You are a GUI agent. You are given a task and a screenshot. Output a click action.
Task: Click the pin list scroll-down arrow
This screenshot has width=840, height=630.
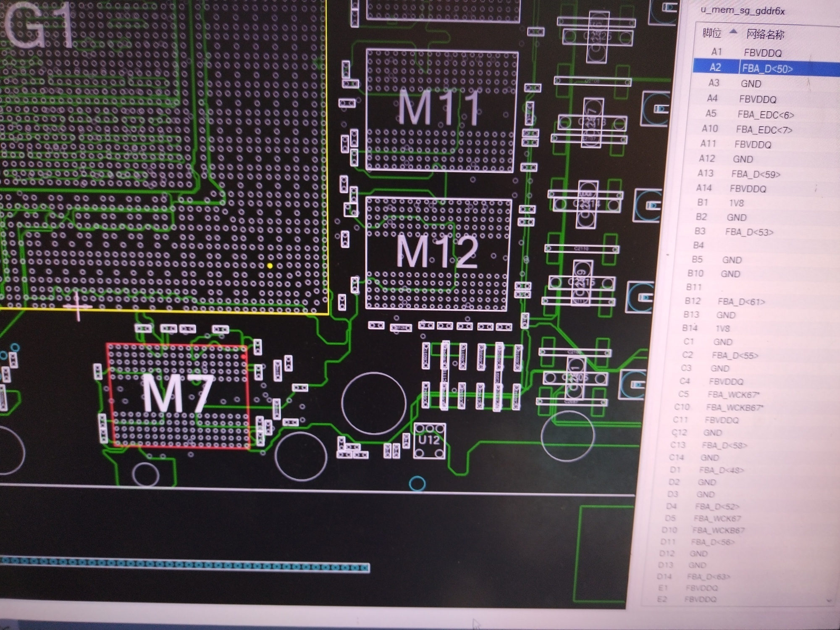[829, 601]
